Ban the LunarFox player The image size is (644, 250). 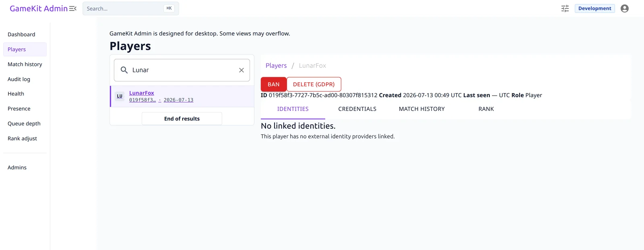coord(274,84)
